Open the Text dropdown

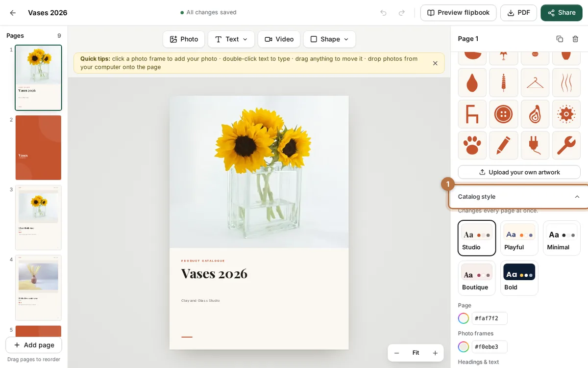click(x=231, y=39)
